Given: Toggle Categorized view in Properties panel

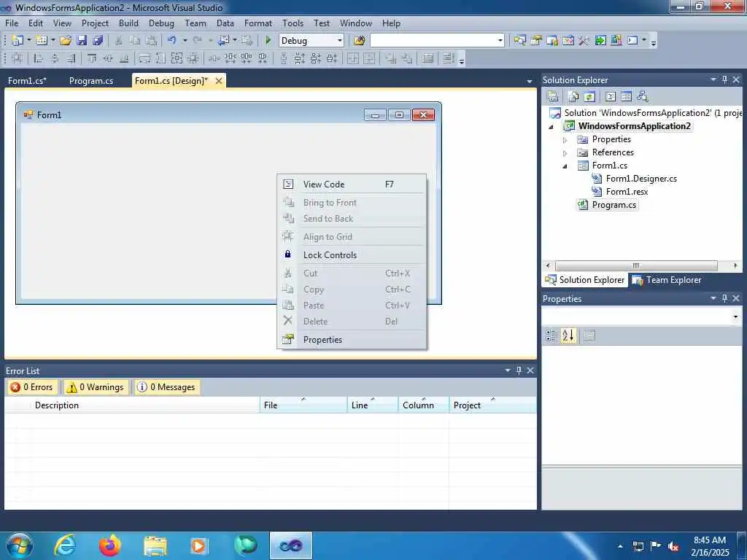Looking at the screenshot, I should pos(551,335).
